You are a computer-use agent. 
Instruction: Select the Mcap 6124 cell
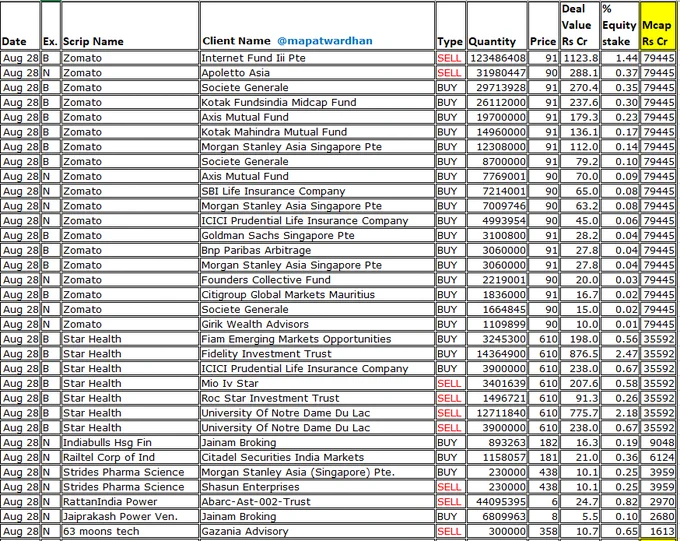pos(658,457)
